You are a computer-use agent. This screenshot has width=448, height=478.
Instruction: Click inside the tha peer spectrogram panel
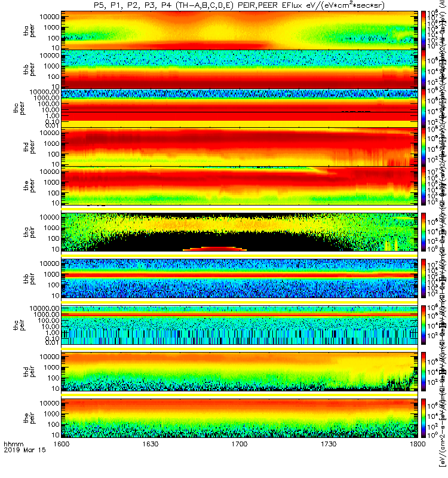click(240, 30)
